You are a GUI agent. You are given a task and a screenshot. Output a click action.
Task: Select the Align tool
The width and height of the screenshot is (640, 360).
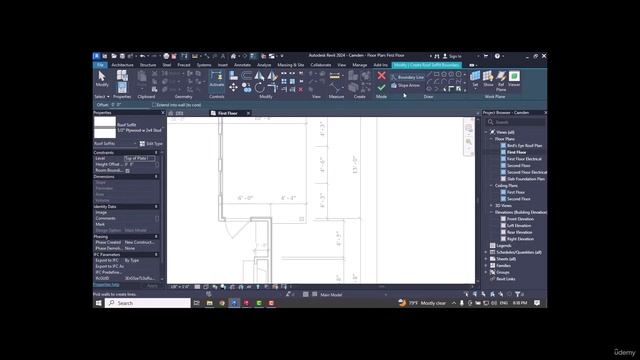233,75
